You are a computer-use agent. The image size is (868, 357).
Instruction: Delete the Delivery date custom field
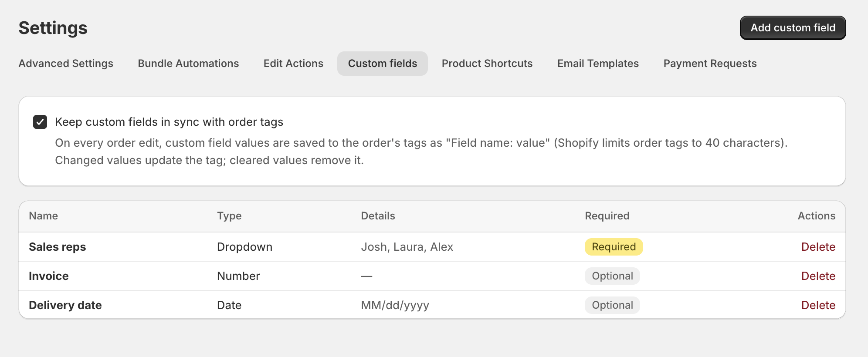818,305
